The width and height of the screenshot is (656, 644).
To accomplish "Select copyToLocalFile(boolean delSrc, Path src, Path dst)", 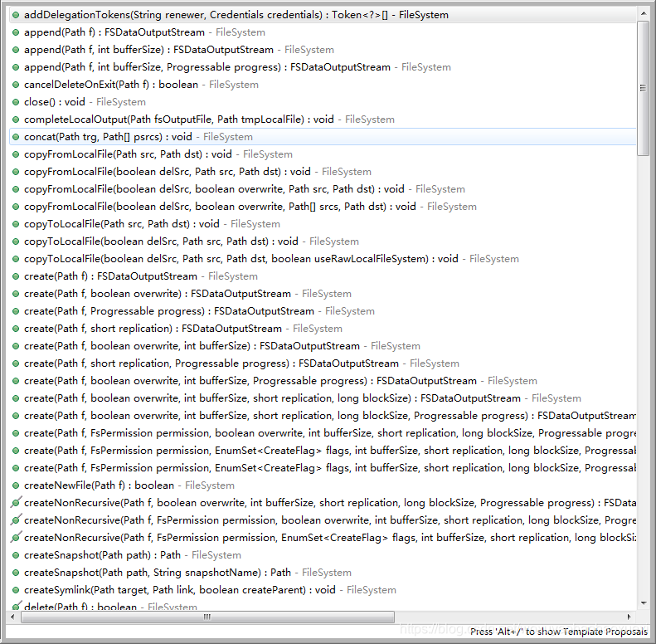I will coord(322,242).
